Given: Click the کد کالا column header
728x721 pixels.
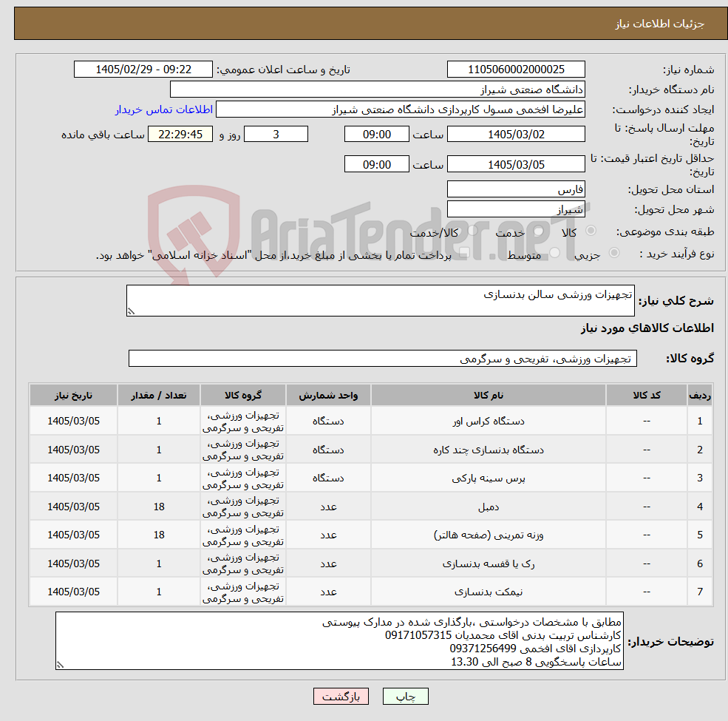Looking at the screenshot, I should 646,396.
